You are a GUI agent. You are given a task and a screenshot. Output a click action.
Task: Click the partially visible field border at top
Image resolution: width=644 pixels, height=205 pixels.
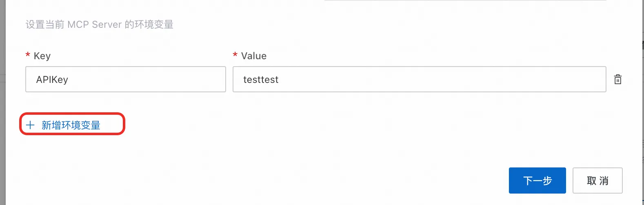pyautogui.click(x=465, y=1)
